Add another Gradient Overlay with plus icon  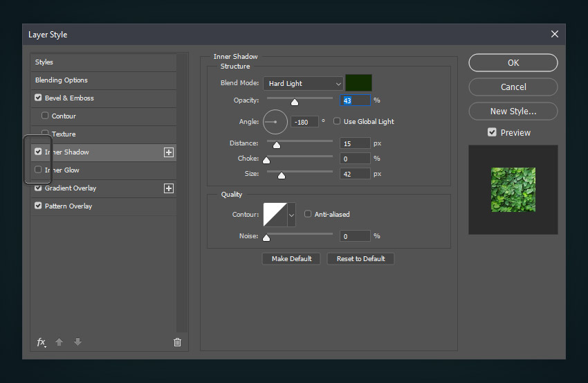(x=168, y=188)
